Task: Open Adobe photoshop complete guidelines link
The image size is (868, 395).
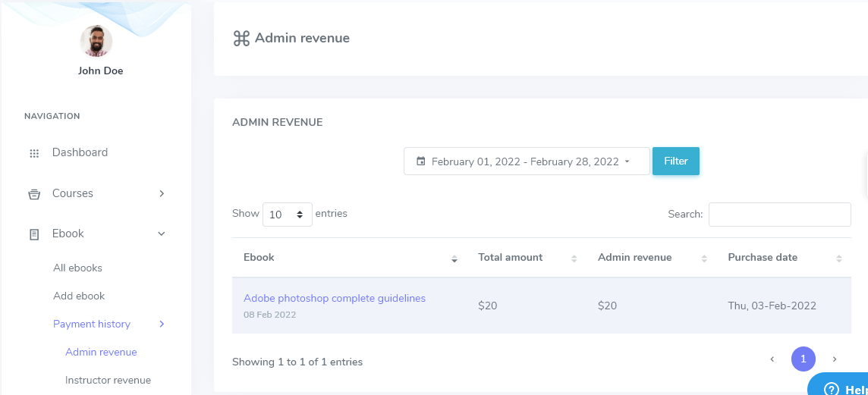Action: 334,298
